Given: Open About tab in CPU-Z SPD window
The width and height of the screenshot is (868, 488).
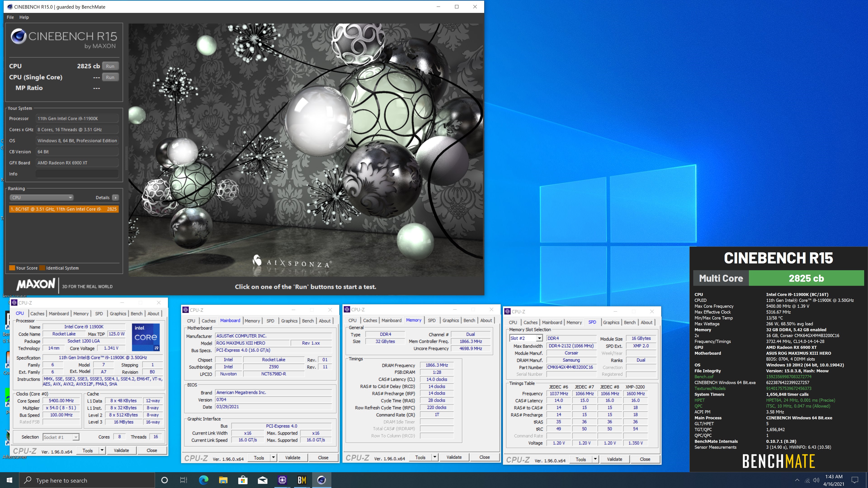Looking at the screenshot, I should click(646, 322).
